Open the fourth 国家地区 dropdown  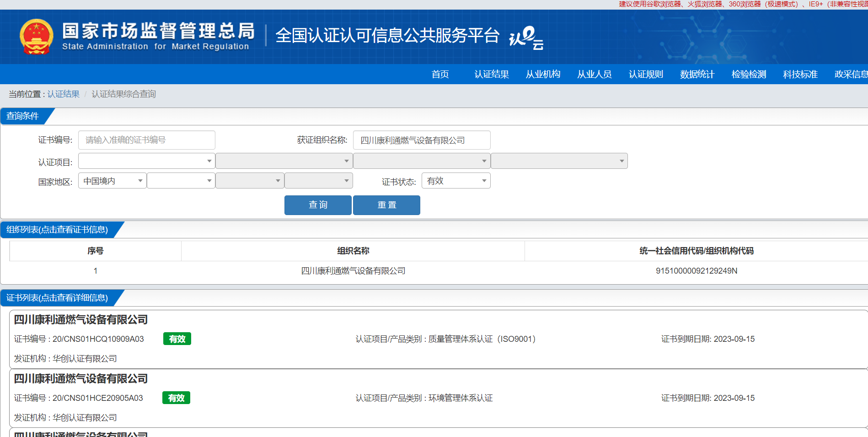[x=319, y=181]
